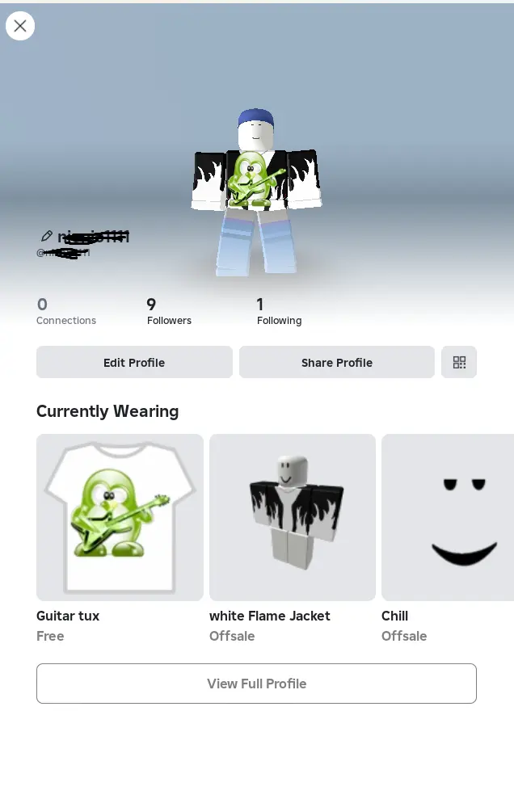The width and height of the screenshot is (514, 812).
Task: Select the Guitar tux t-shirt thumbnail
Action: point(120,517)
